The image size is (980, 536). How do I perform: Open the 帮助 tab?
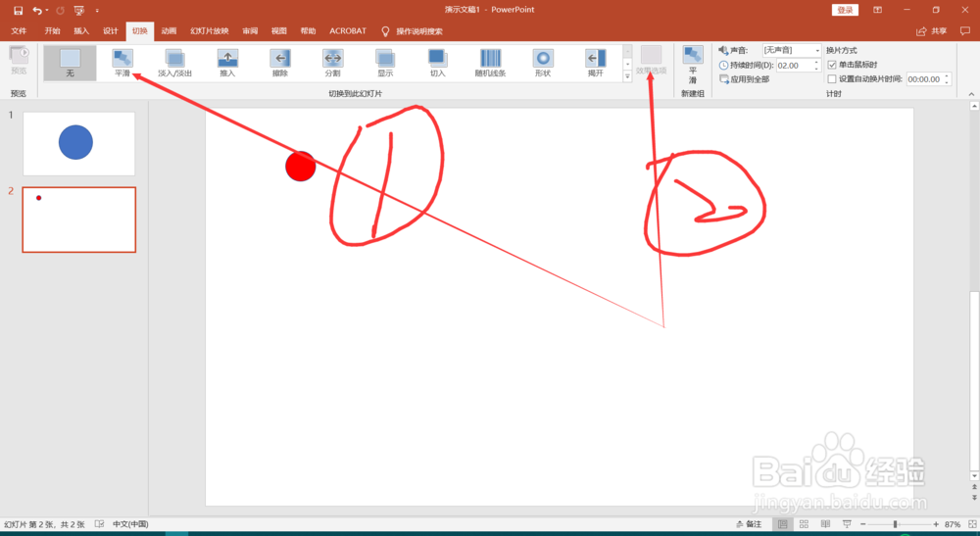308,30
